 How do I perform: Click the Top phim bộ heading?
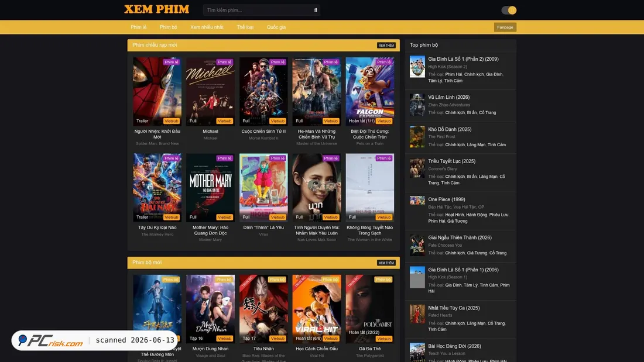423,45
